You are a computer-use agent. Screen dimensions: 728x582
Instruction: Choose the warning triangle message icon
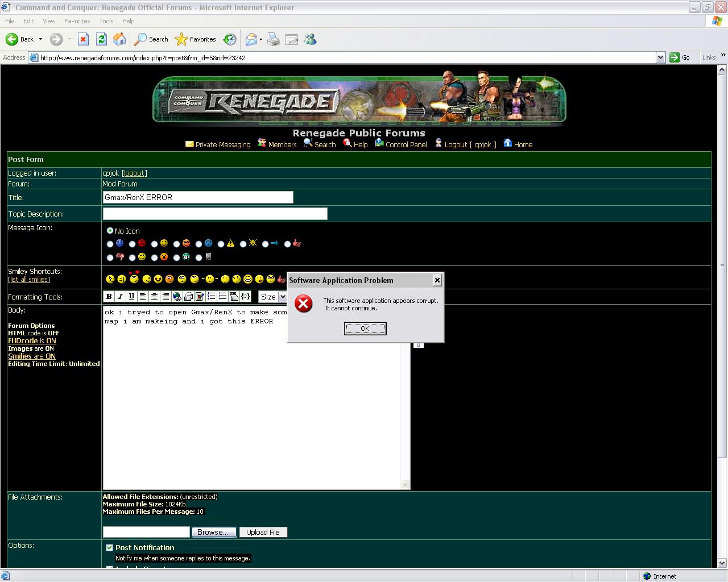click(221, 244)
